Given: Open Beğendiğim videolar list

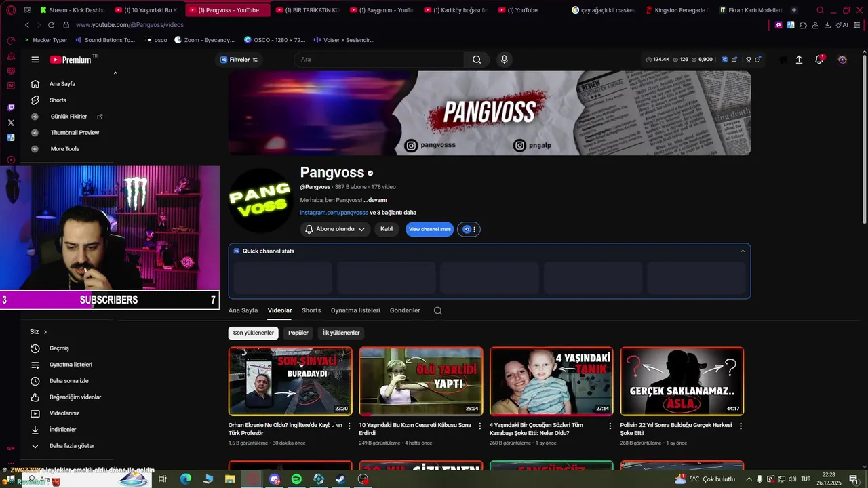Looking at the screenshot, I should point(75,397).
